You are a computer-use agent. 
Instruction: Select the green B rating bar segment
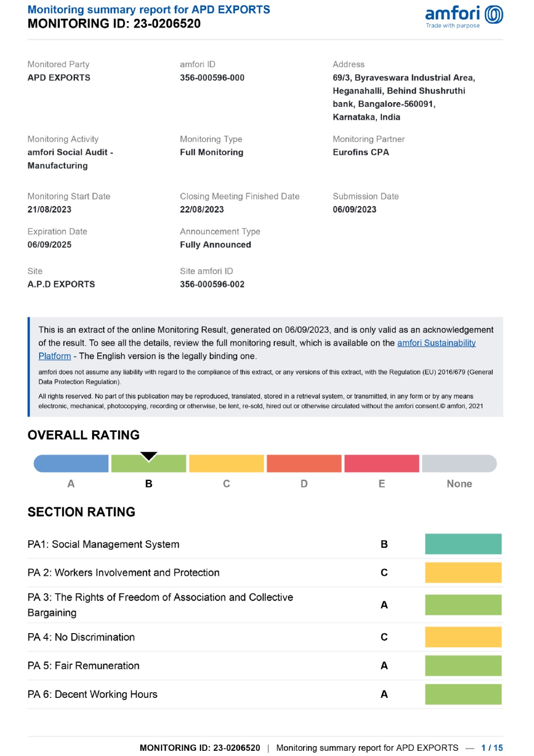click(x=149, y=464)
